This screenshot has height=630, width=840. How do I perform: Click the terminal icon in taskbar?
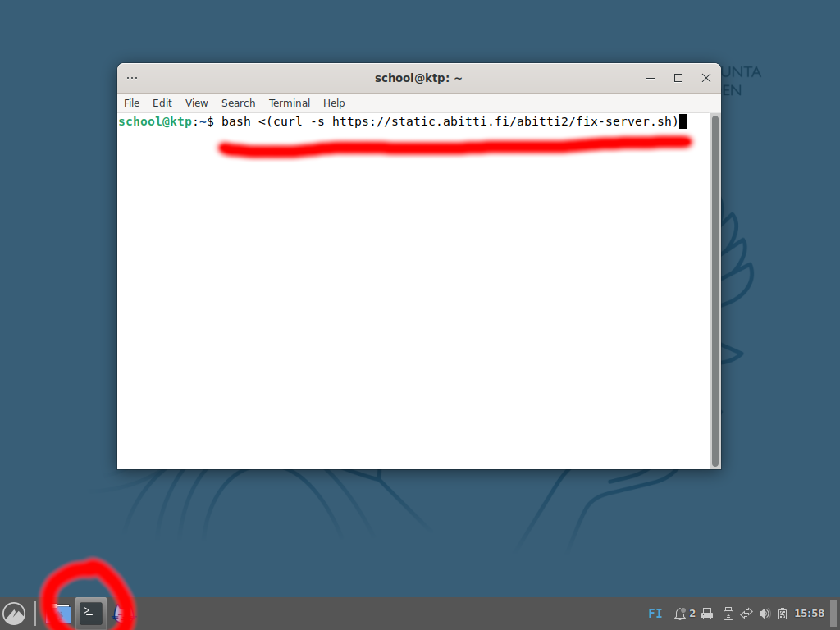(91, 613)
